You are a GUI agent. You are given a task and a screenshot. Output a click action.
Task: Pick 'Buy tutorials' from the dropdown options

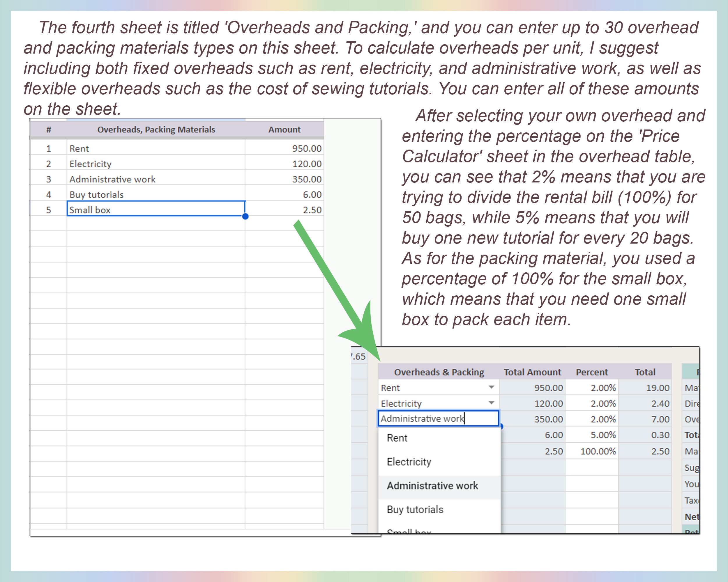click(415, 510)
